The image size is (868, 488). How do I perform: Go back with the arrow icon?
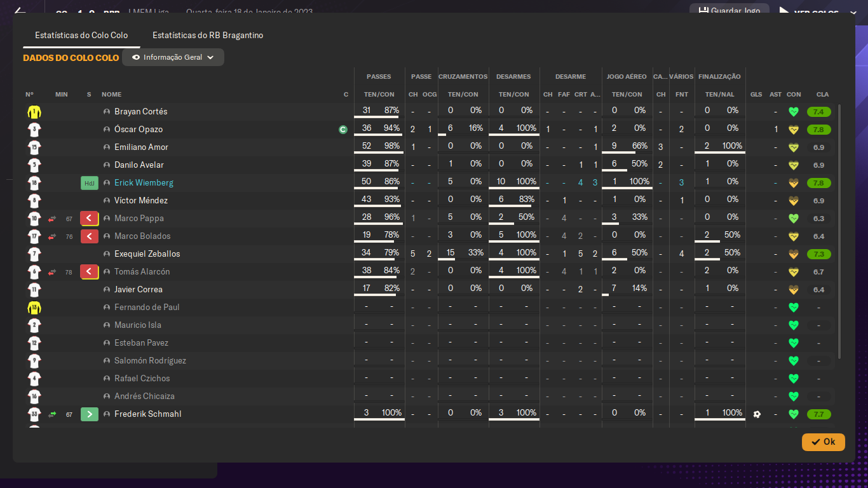pos(20,11)
